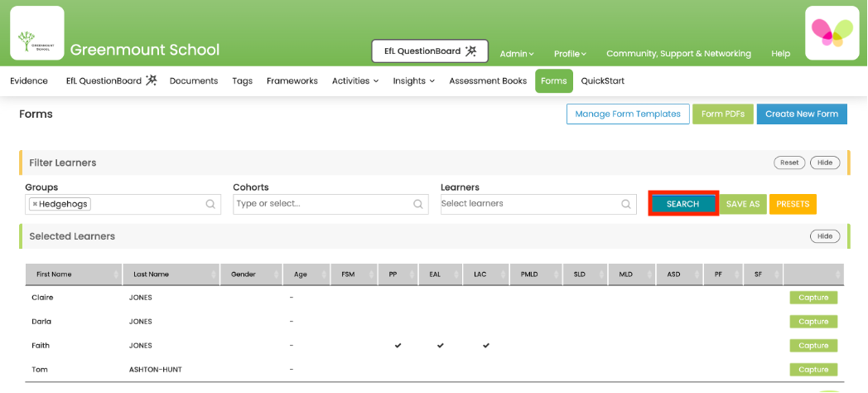This screenshot has height=393, width=868.
Task: Click Faith Jones EAL checkmark
Action: (440, 346)
